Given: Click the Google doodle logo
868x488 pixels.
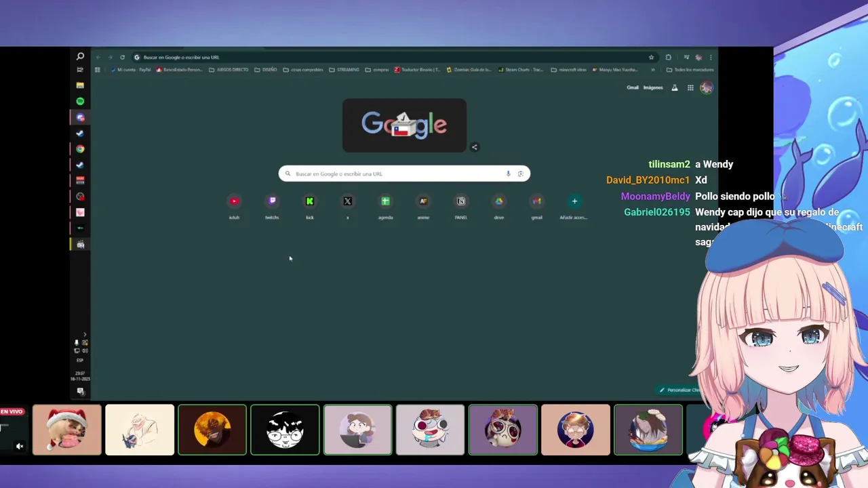Looking at the screenshot, I should coord(404,125).
